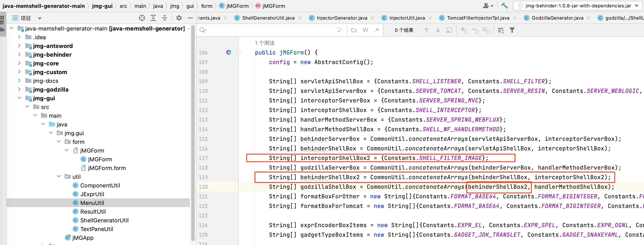
Task: Open MenuUtil class in tree
Action: (x=92, y=203)
